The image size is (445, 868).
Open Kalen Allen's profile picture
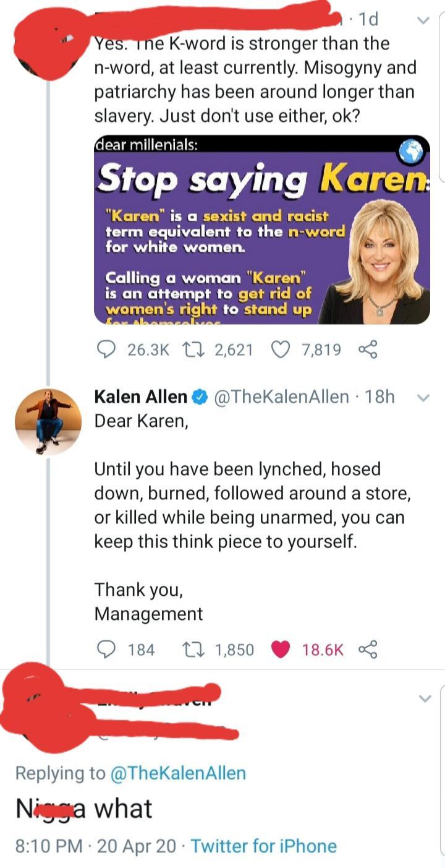[x=48, y=422]
